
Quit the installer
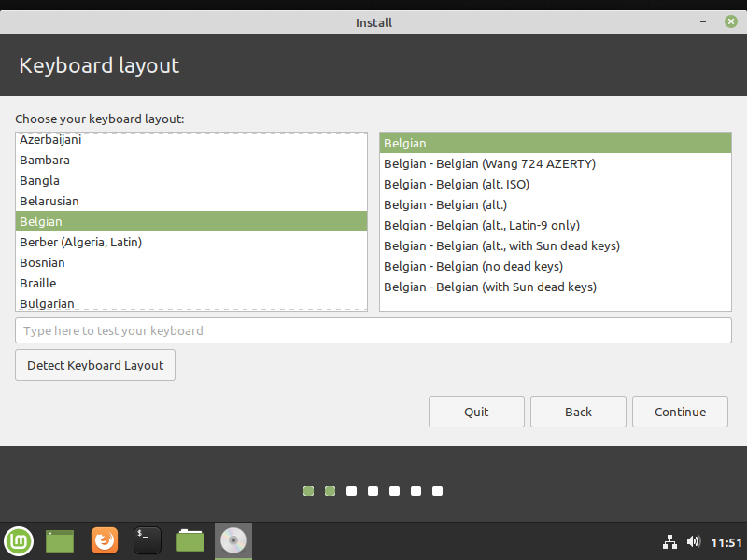pos(476,412)
